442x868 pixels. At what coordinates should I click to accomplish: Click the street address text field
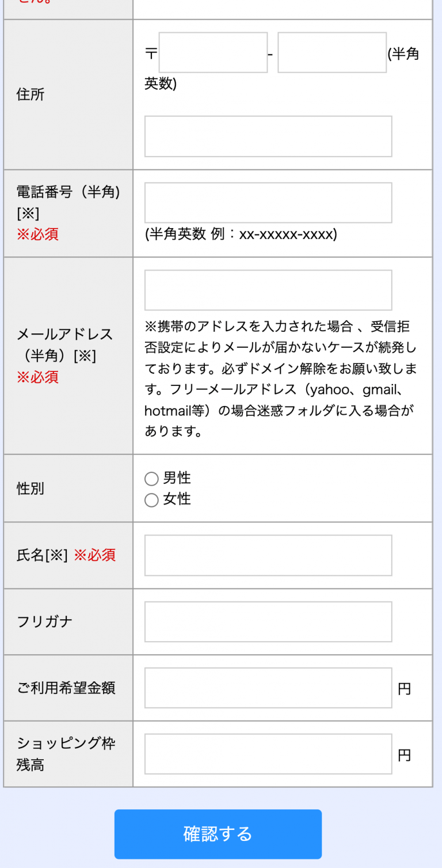[x=268, y=136]
